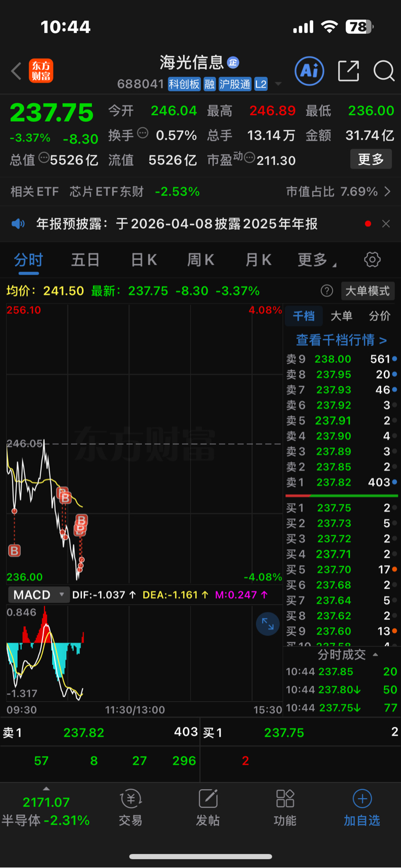Tap the 卖1 237.82 order book row
The image size is (401, 868).
click(x=341, y=482)
